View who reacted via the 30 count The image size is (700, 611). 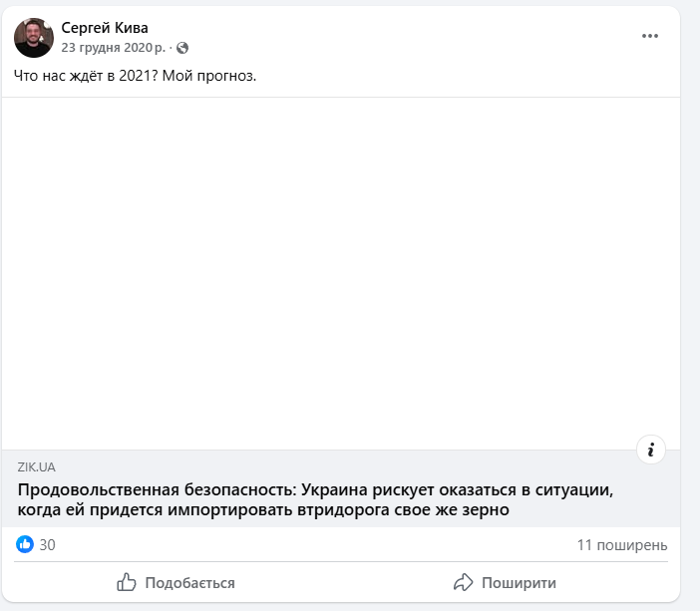point(48,545)
